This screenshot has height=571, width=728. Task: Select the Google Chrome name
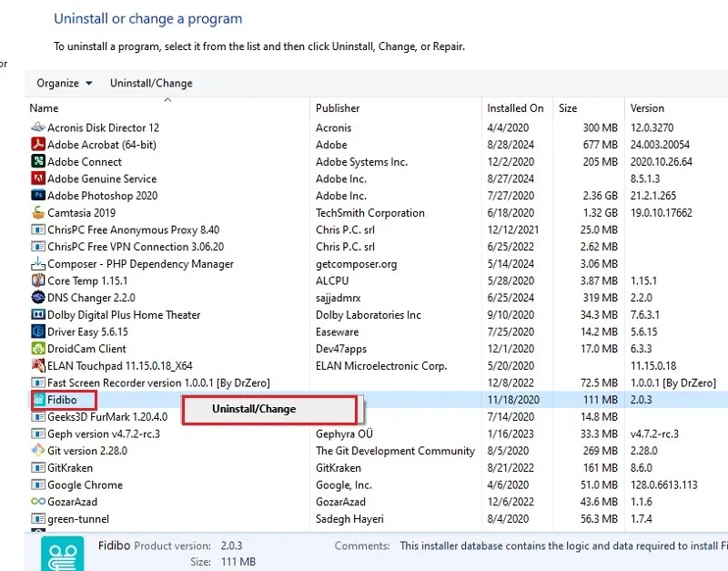pyautogui.click(x=85, y=485)
